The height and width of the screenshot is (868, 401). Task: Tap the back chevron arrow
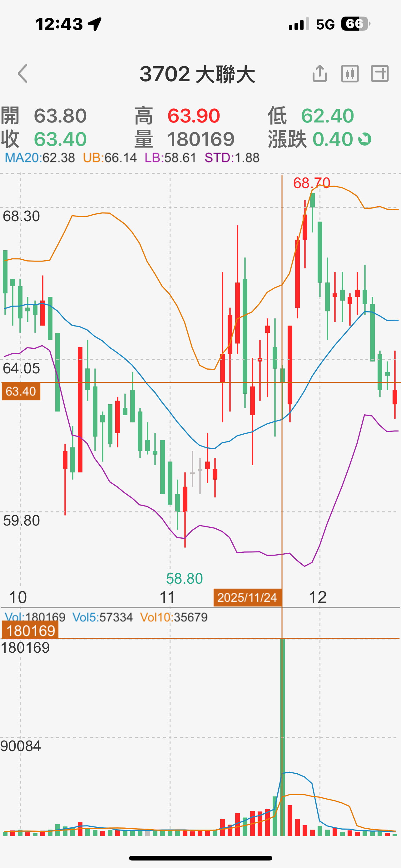[x=22, y=73]
